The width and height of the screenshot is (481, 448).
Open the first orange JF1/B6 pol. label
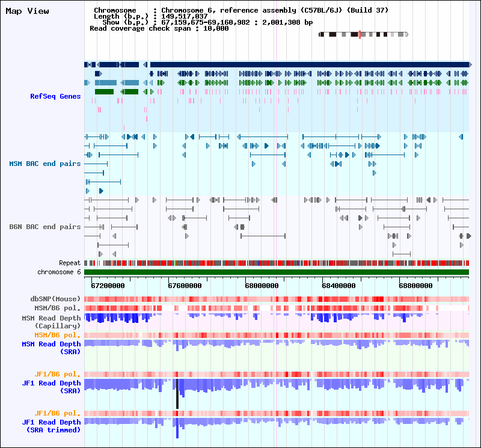pyautogui.click(x=57, y=374)
